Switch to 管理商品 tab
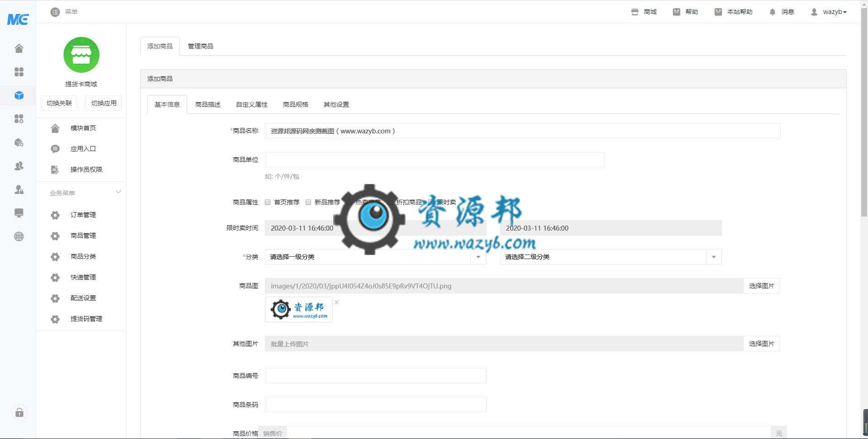Viewport: 868px width, 439px height. pos(201,46)
